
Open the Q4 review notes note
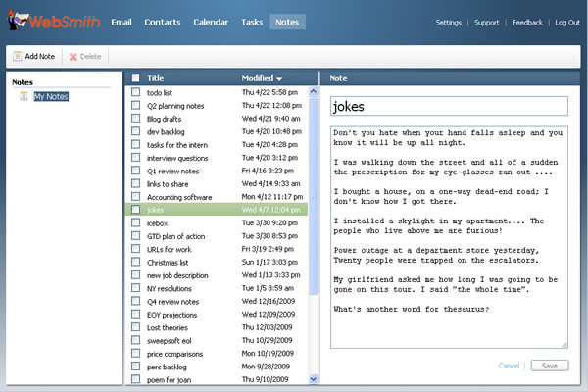tap(172, 302)
